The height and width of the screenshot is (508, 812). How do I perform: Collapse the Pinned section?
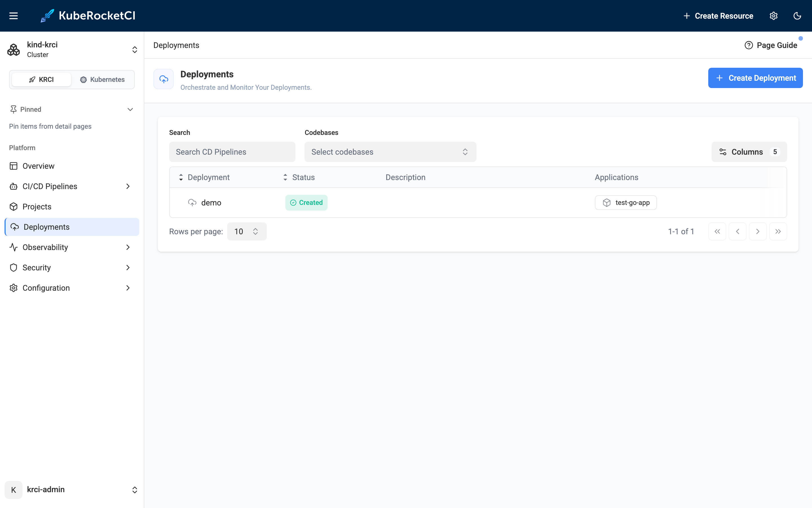coord(130,109)
